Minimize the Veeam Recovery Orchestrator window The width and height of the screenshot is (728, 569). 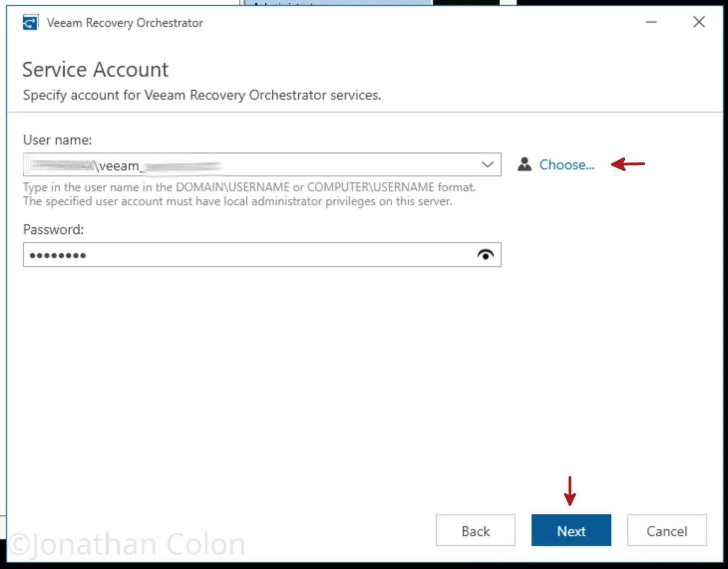(x=651, y=22)
